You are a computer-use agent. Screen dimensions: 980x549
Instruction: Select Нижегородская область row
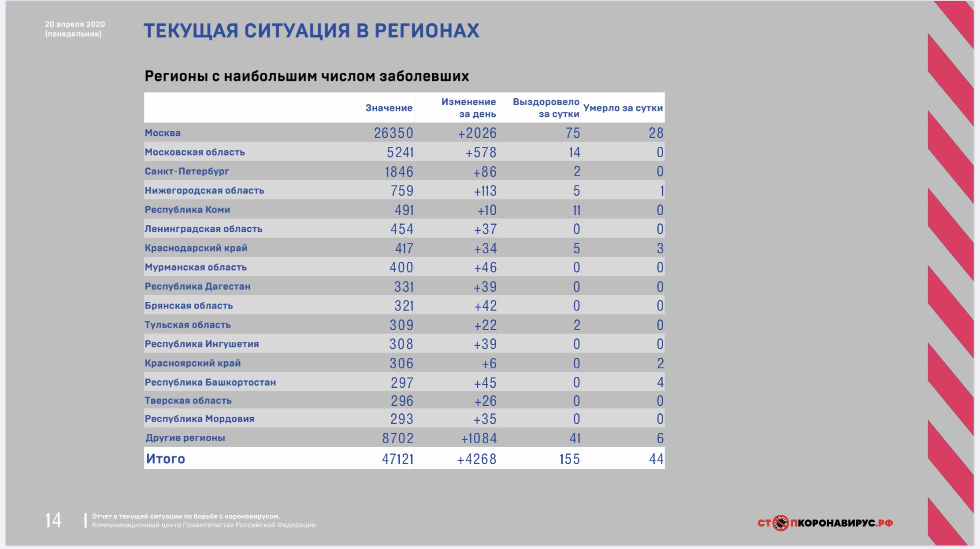click(x=404, y=190)
